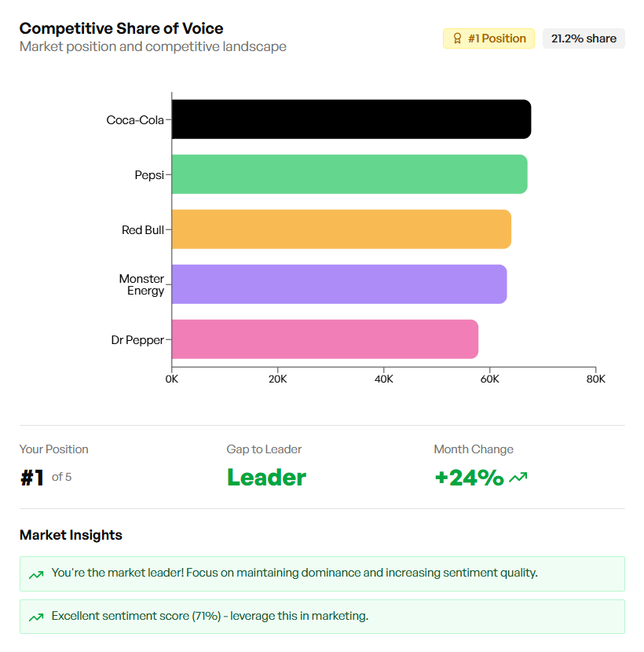Select the Pepsi bar in the chart
Image resolution: width=644 pixels, height=652 pixels.
(x=346, y=174)
